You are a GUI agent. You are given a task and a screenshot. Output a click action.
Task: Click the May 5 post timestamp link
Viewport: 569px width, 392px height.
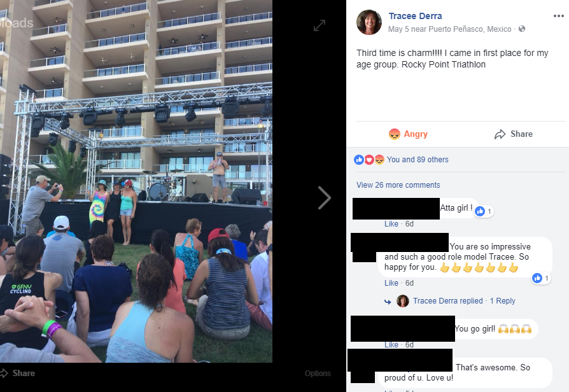(x=398, y=29)
